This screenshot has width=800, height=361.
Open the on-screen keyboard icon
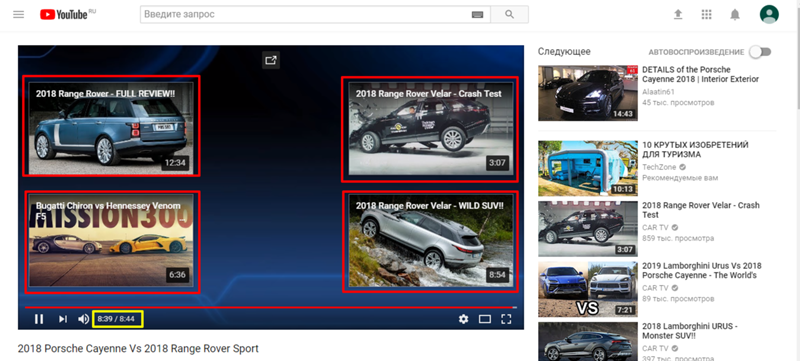point(477,15)
